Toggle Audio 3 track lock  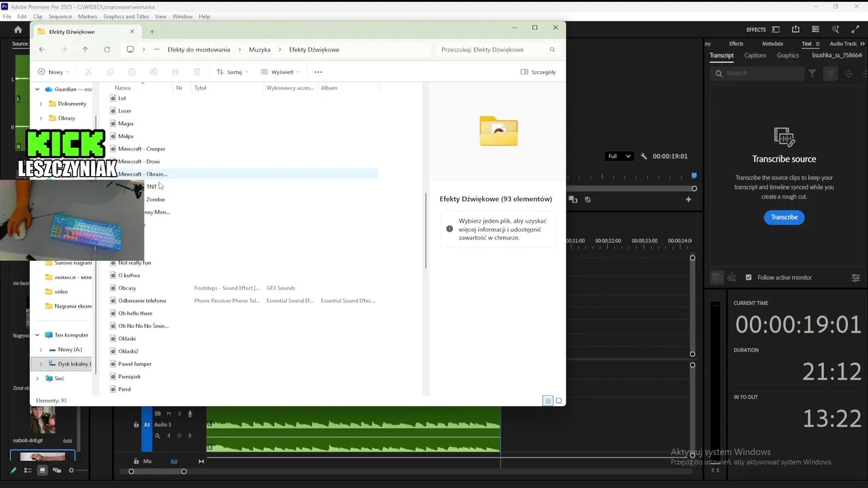coord(136,425)
